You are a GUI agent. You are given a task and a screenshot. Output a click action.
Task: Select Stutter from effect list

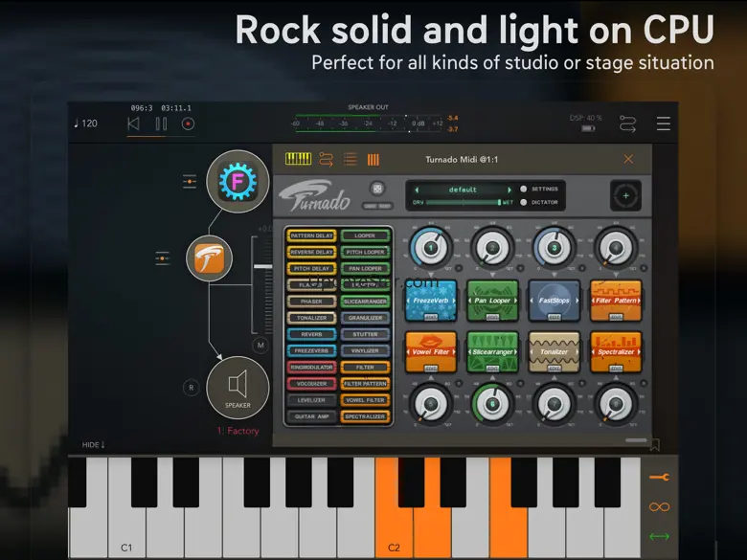click(365, 334)
